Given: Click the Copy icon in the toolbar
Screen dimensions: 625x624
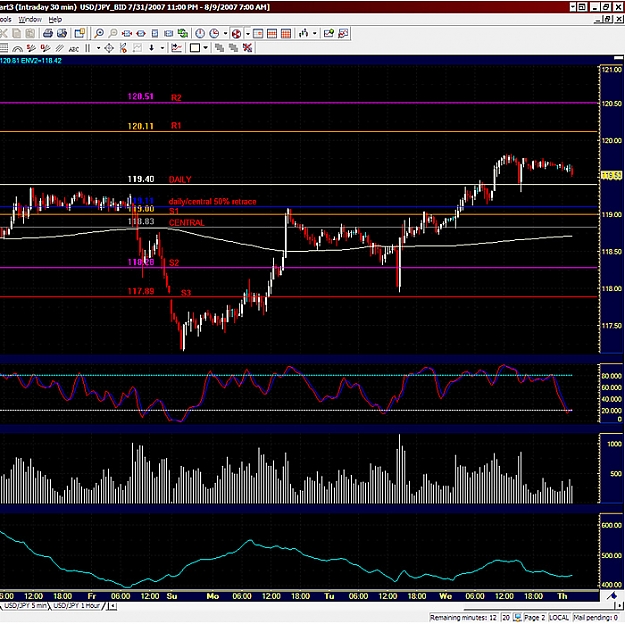Looking at the screenshot, I should pyautogui.click(x=17, y=33).
